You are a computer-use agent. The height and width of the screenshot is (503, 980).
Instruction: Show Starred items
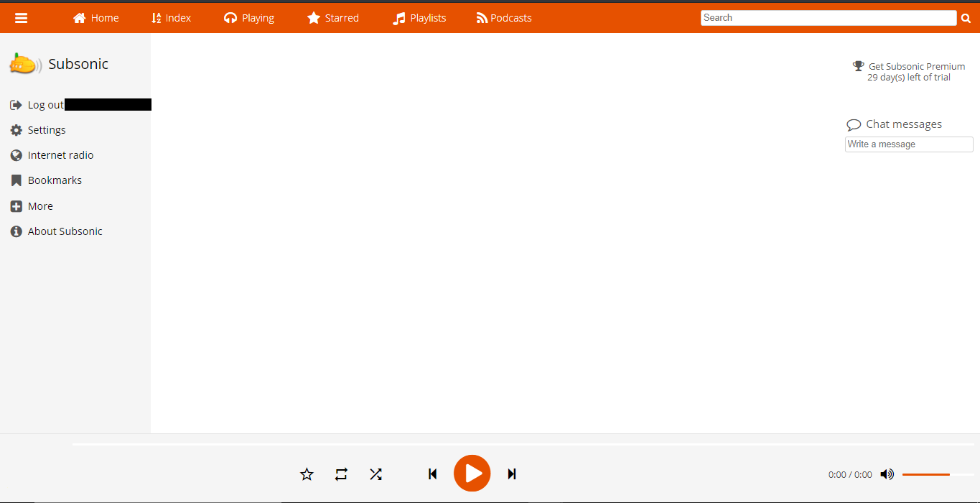click(x=333, y=18)
